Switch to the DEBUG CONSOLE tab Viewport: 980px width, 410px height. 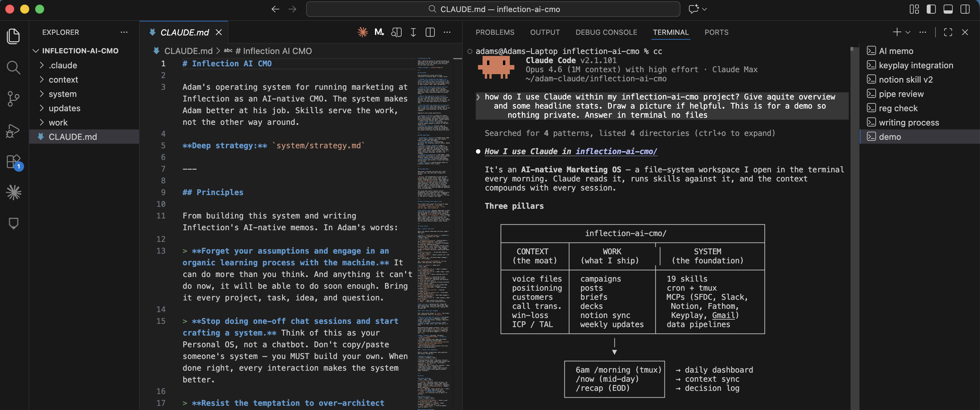606,33
